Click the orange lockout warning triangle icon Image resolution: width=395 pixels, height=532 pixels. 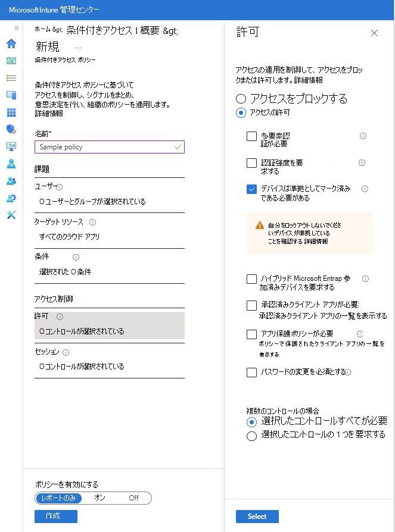[x=260, y=226]
